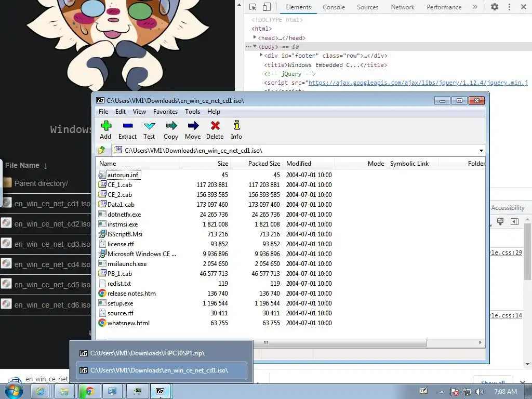Go up one folder level icon
The height and width of the screenshot is (399, 532).
tap(101, 150)
